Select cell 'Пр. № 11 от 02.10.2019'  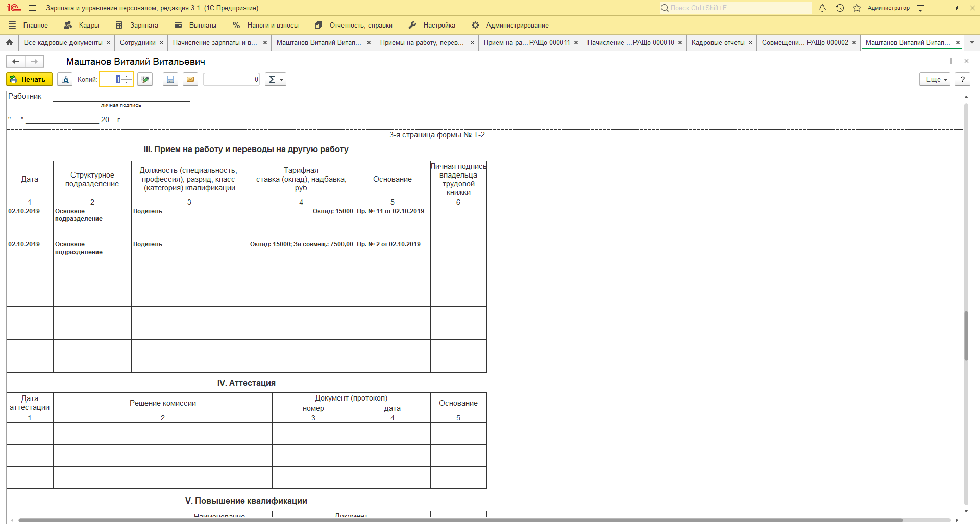point(393,223)
